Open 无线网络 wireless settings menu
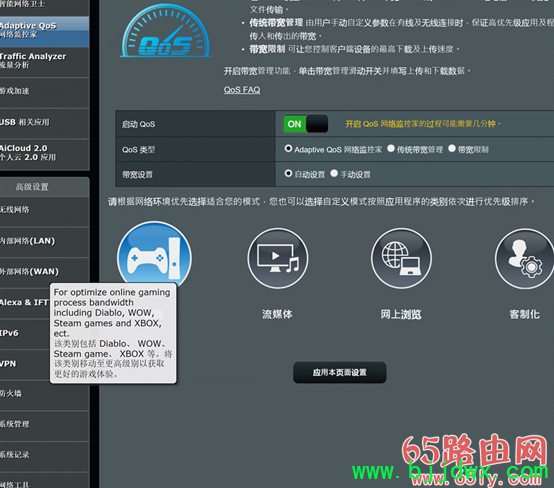The height and width of the screenshot is (488, 554). pos(44,211)
